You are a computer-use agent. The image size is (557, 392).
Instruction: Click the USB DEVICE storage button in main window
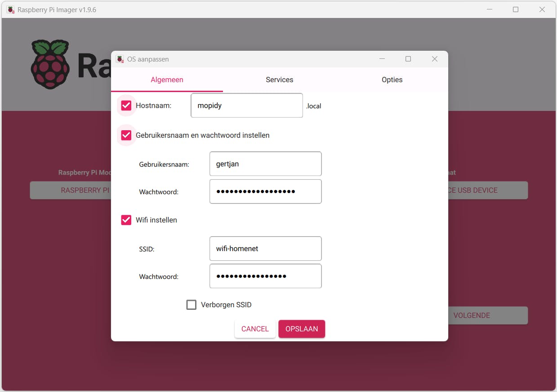pyautogui.click(x=488, y=190)
